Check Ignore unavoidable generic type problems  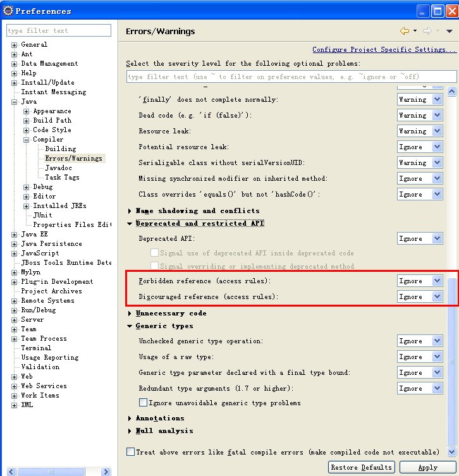(x=144, y=403)
